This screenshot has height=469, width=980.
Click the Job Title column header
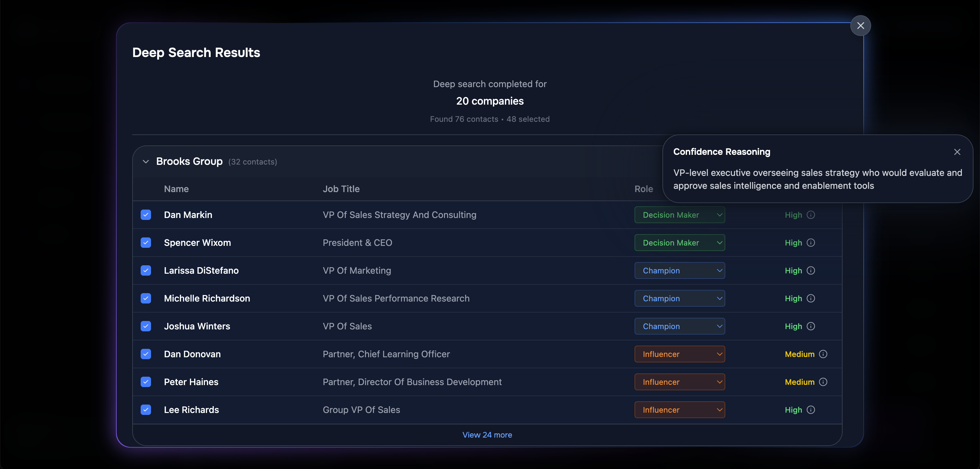point(341,189)
